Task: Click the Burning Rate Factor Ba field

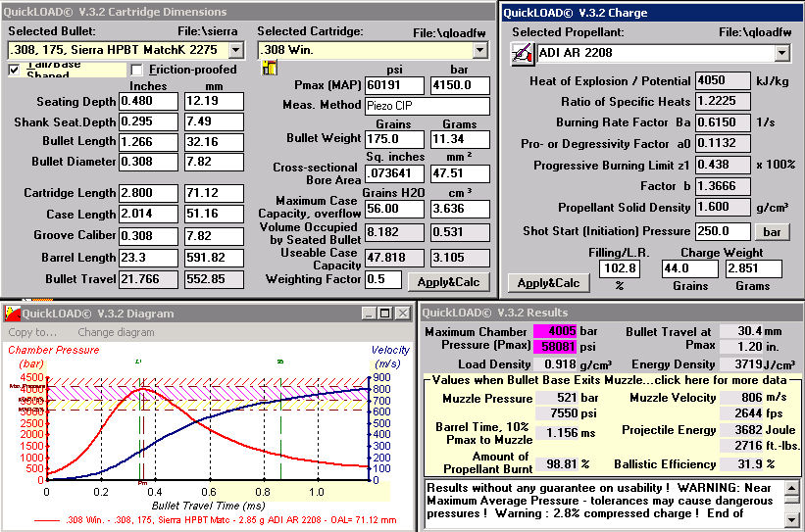Action: [x=723, y=122]
